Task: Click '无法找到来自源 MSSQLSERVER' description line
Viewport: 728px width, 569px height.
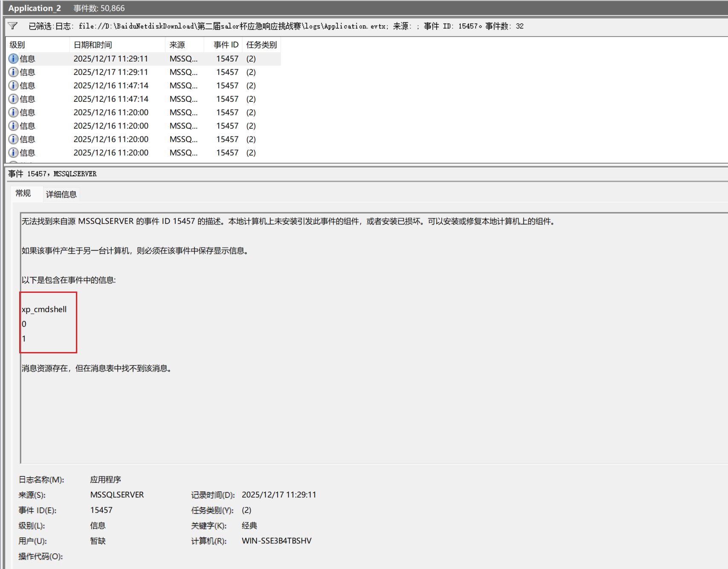Action: coord(289,221)
